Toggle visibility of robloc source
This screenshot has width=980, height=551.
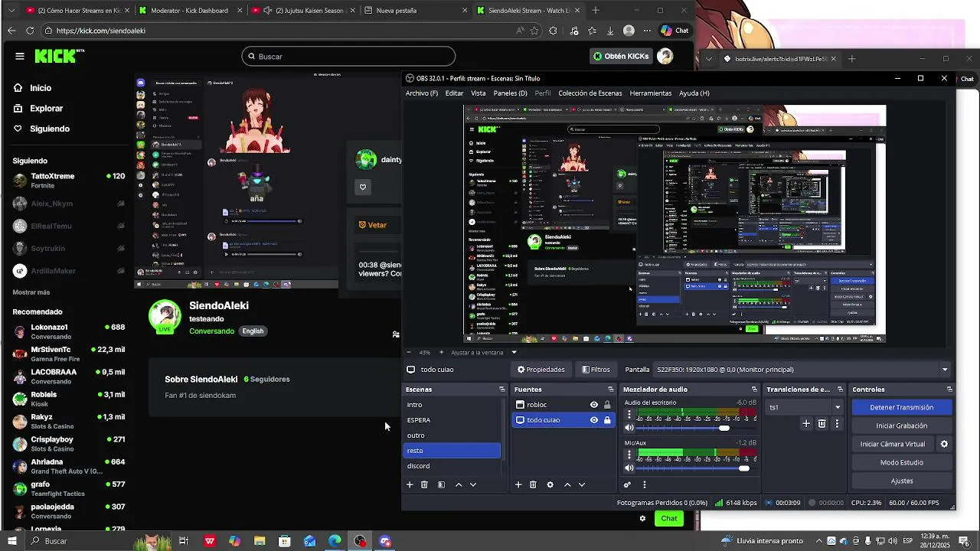pos(593,405)
